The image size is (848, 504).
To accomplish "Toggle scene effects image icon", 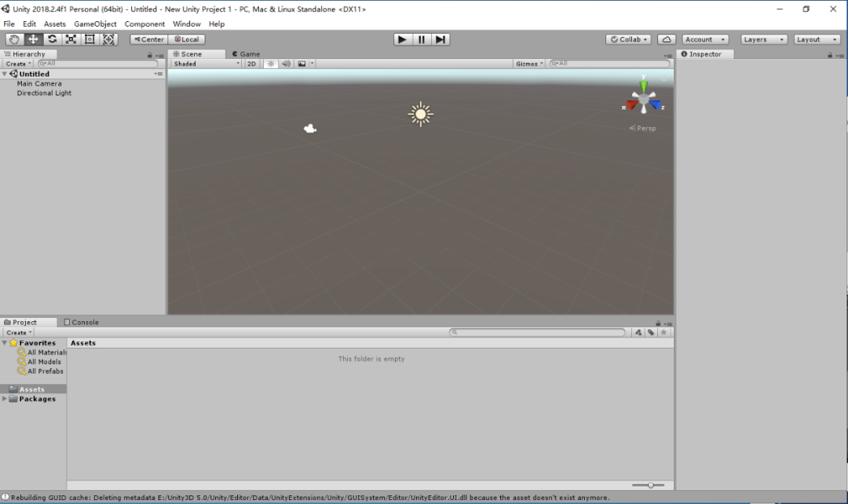I will (302, 64).
